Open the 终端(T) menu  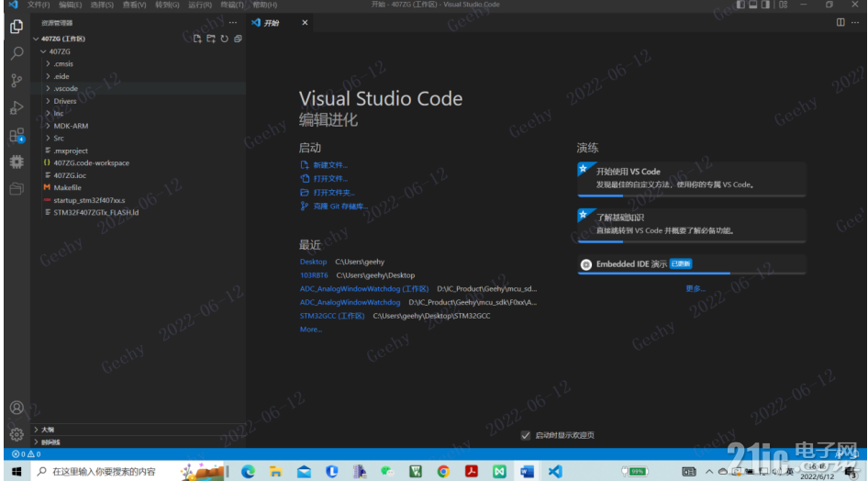point(232,5)
